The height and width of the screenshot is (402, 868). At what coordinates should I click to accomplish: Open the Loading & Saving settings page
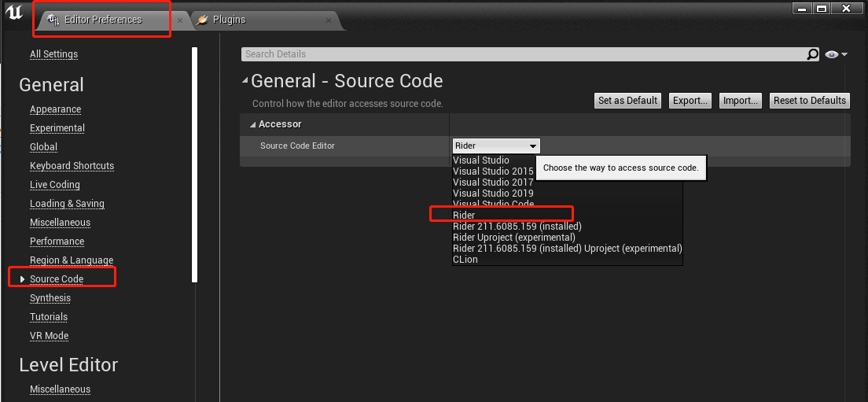[67, 203]
